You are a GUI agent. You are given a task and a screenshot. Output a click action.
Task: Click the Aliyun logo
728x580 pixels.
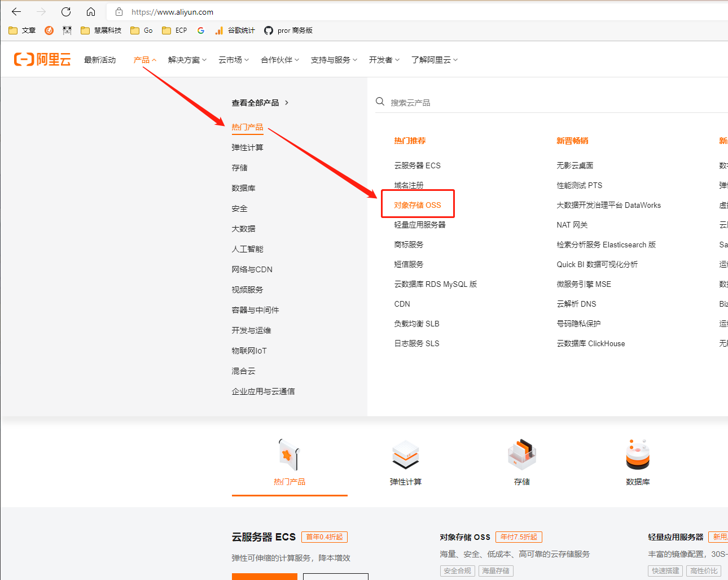click(42, 59)
